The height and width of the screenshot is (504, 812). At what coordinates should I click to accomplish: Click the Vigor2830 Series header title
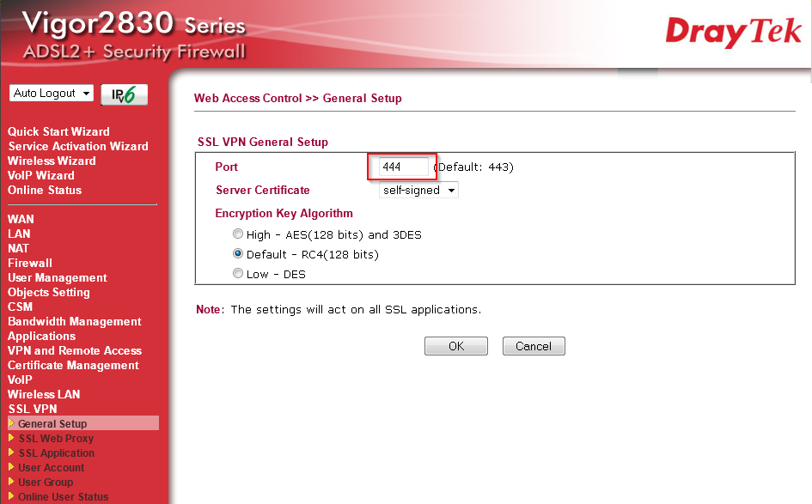coord(133,24)
